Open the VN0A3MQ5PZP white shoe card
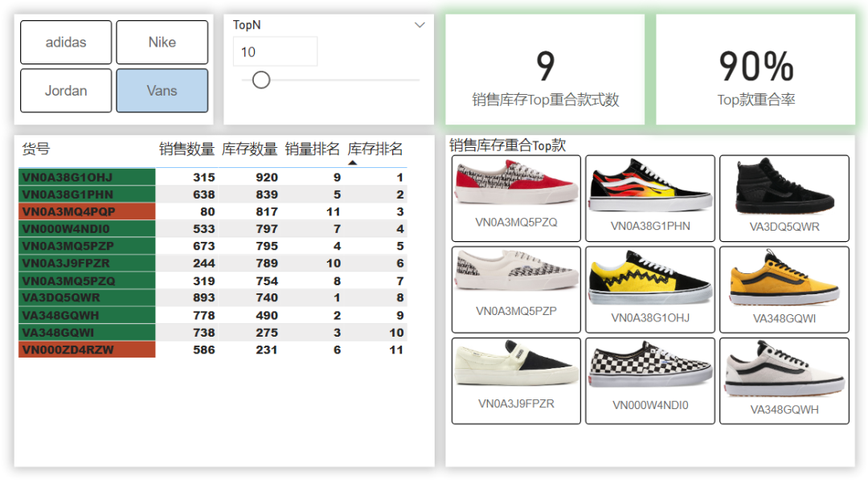The width and height of the screenshot is (868, 483). point(516,289)
